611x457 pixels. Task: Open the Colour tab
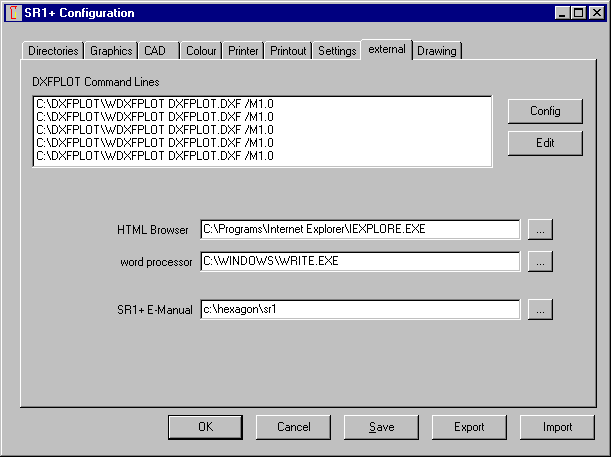tap(201, 51)
